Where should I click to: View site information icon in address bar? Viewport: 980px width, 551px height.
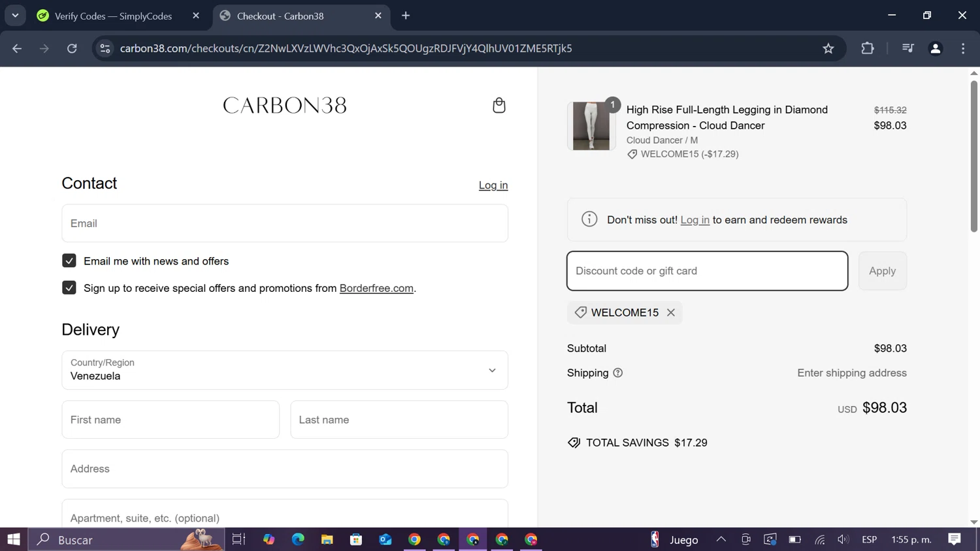(105, 48)
